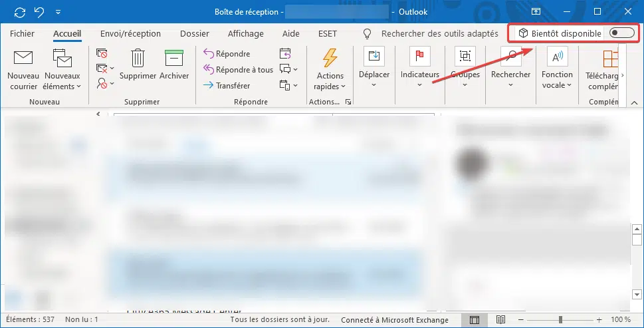644x328 pixels.
Task: Open the Groupes menu
Action: point(465,68)
